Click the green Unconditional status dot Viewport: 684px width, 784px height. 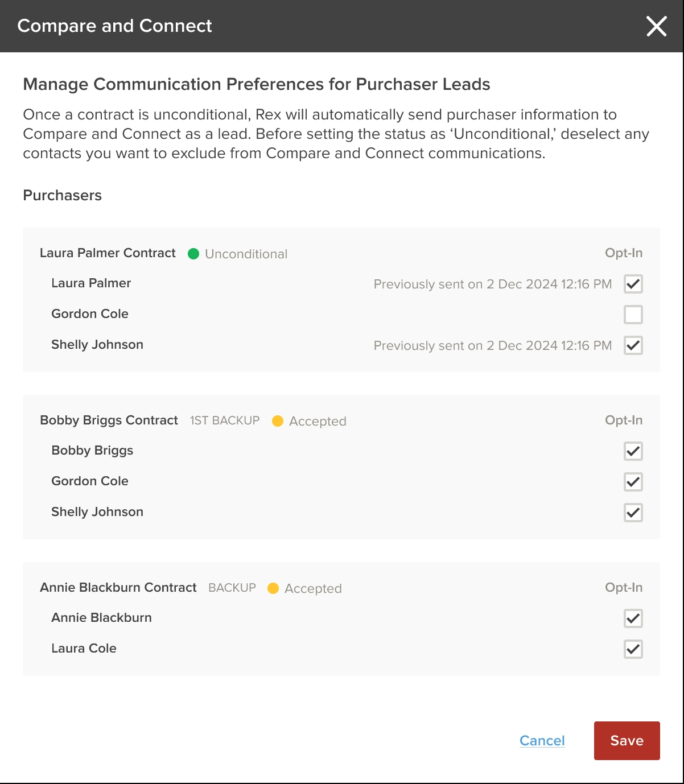click(x=193, y=254)
